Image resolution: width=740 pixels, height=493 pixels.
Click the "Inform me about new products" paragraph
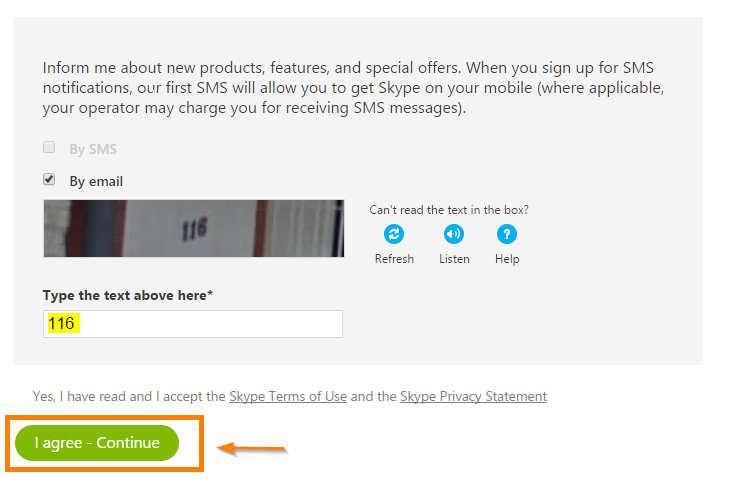pyautogui.click(x=353, y=88)
